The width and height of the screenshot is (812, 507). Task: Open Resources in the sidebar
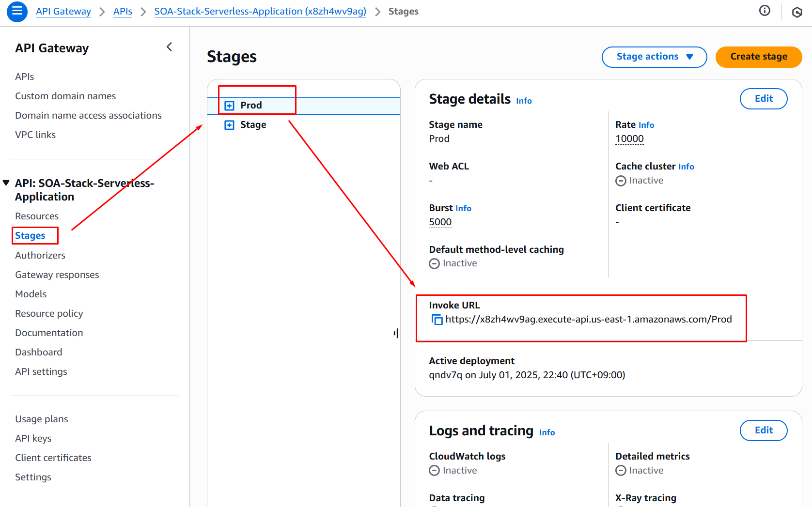(37, 216)
